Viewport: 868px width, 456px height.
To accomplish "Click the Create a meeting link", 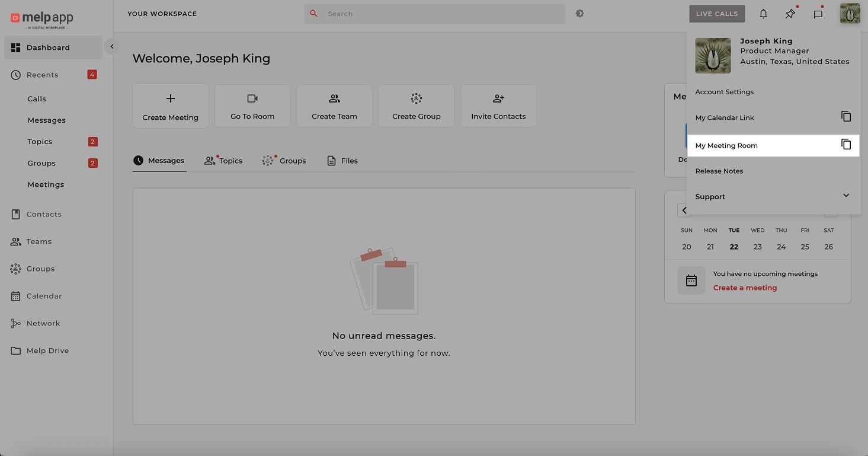I will 745,288.
